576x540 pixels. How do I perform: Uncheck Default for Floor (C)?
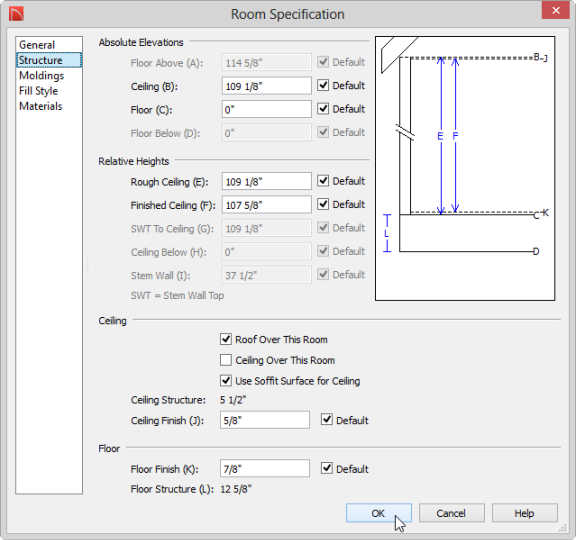[x=323, y=109]
